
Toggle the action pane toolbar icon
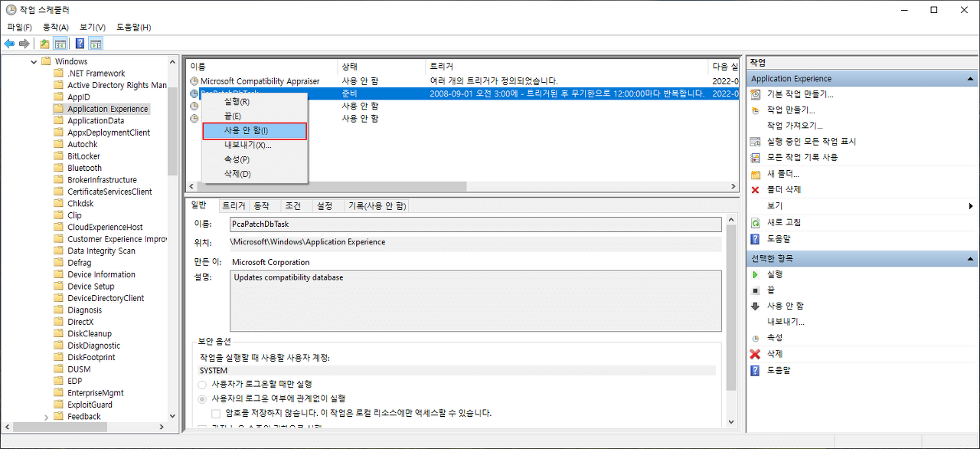point(96,44)
